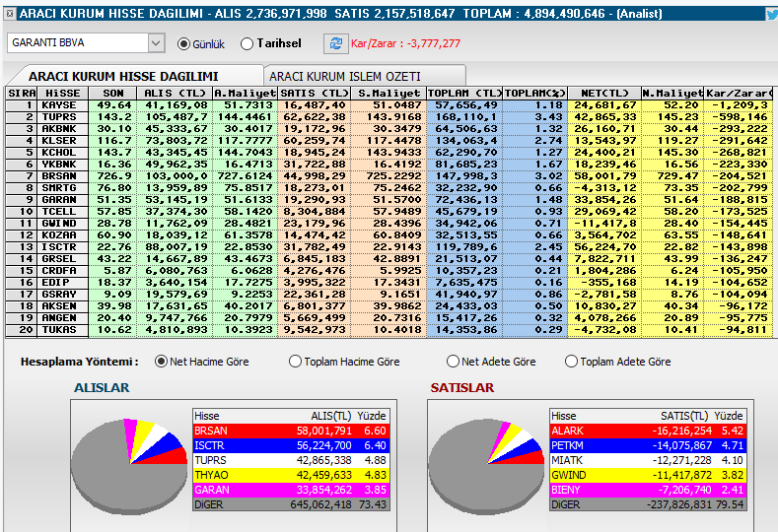
Task: Click the DiGER row in SATISLAR legend
Action: pyautogui.click(x=648, y=504)
